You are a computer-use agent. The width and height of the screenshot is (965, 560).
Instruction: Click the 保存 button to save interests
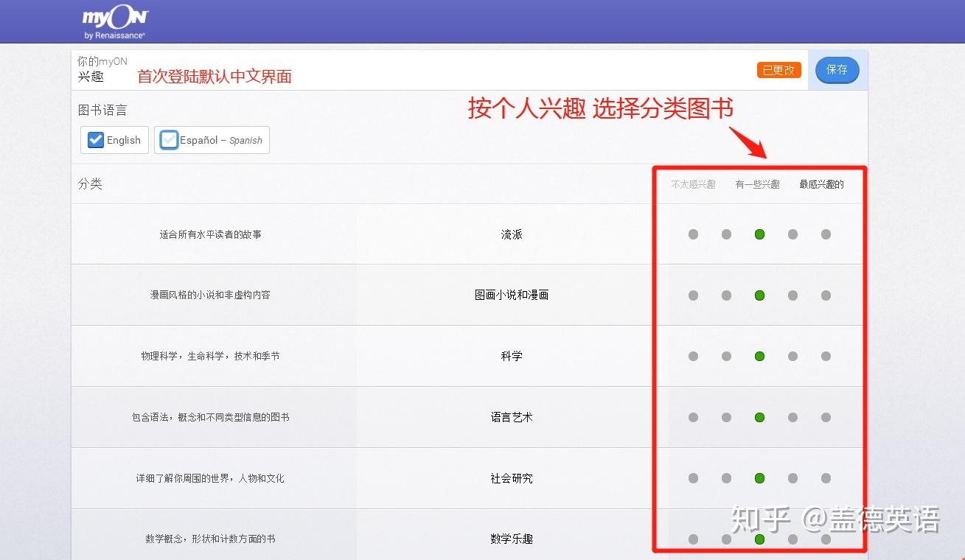point(837,70)
